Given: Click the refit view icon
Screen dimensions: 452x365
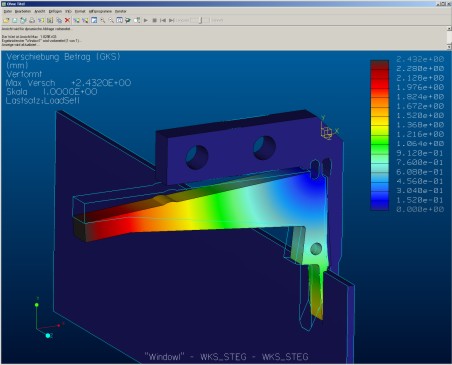Looking at the screenshot, I should 119,20.
